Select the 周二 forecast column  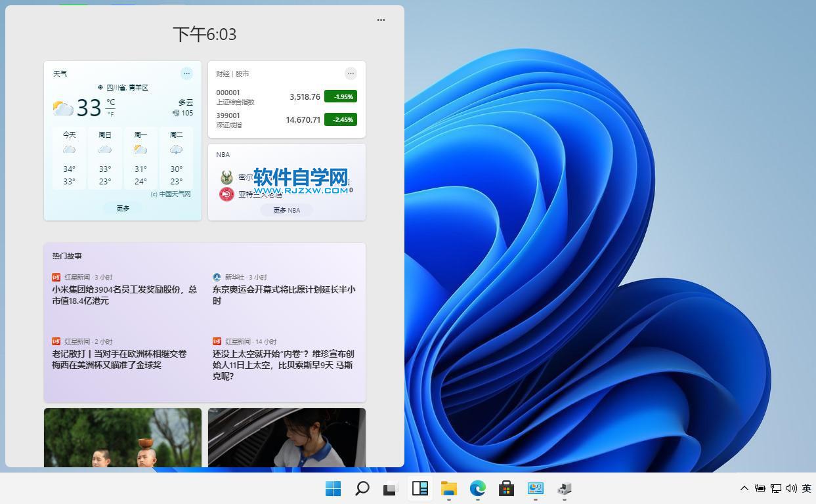(x=176, y=158)
